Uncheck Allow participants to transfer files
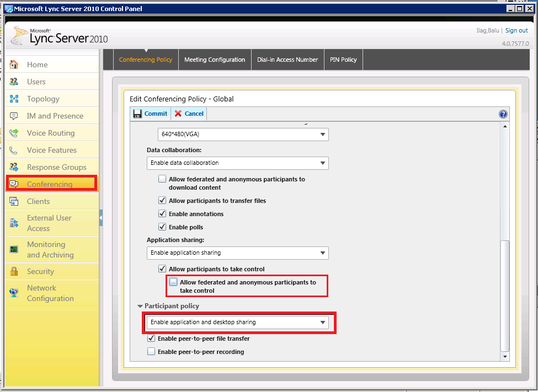 pos(162,200)
